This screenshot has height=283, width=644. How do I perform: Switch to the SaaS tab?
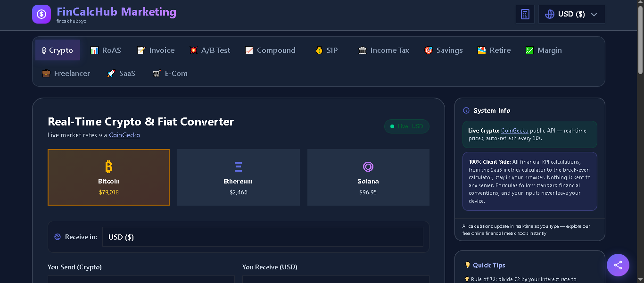click(121, 73)
